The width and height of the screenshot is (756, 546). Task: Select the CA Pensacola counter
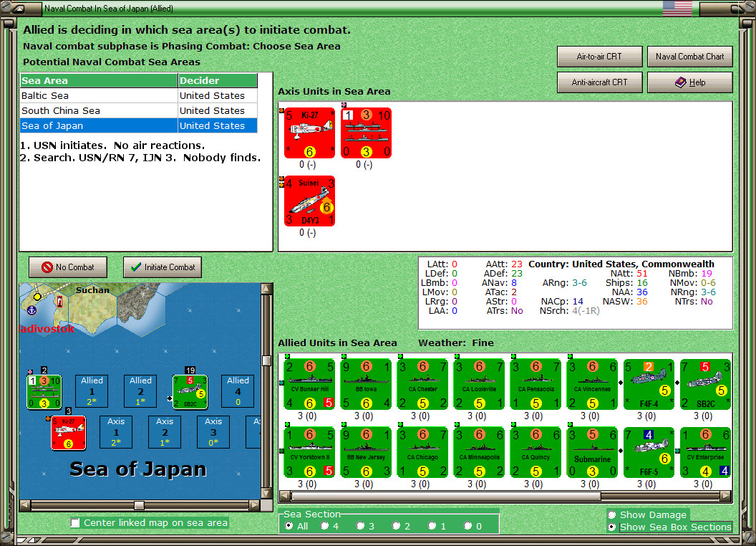pyautogui.click(x=535, y=384)
